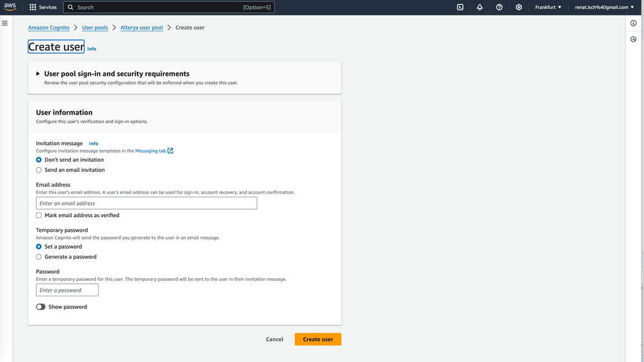Expand User pool sign-in and security requirements
Image resolution: width=644 pixels, height=362 pixels.
pyautogui.click(x=38, y=74)
